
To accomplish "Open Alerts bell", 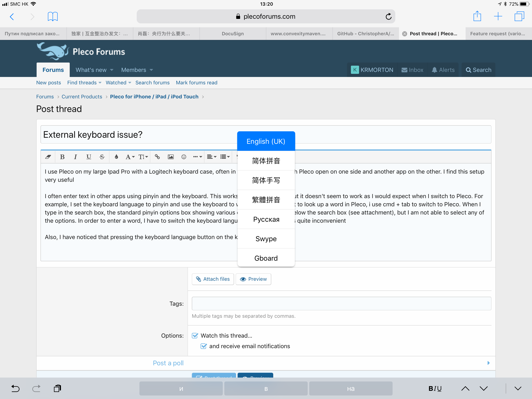I will click(x=443, y=70).
